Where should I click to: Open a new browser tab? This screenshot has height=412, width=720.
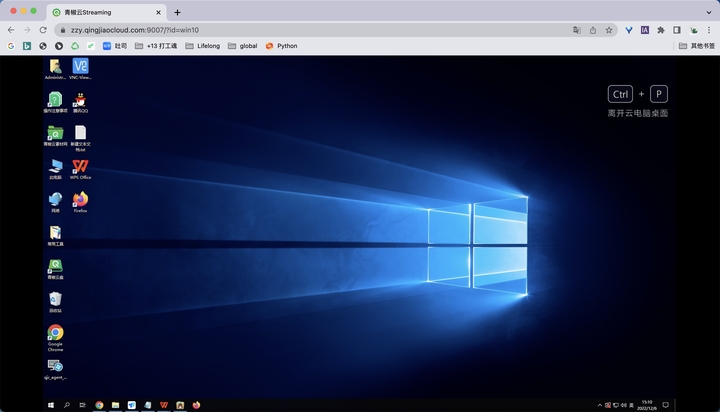click(177, 12)
